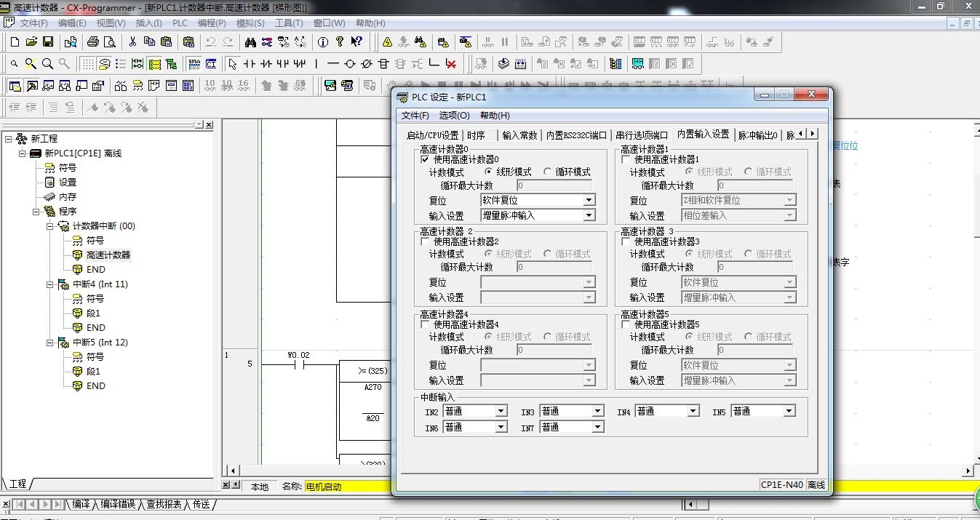Open the 文件(F) menu in PLC 设定 dialog
Screen dimensions: 980x520
[x=415, y=116]
